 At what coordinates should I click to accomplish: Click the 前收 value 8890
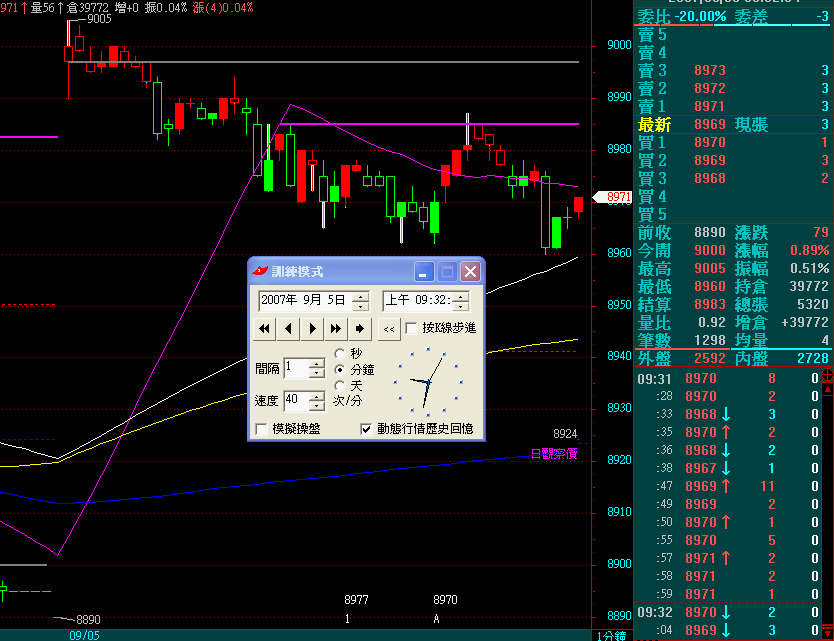click(710, 232)
